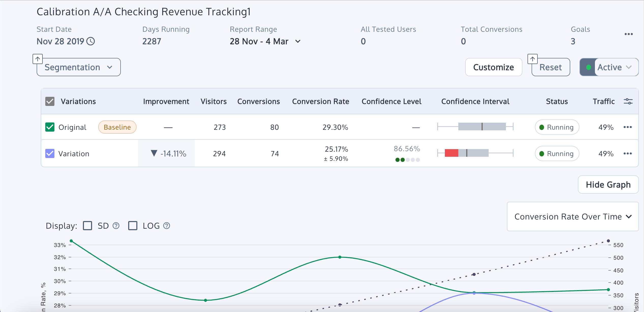Open the three-dots menu near Goals

(628, 34)
